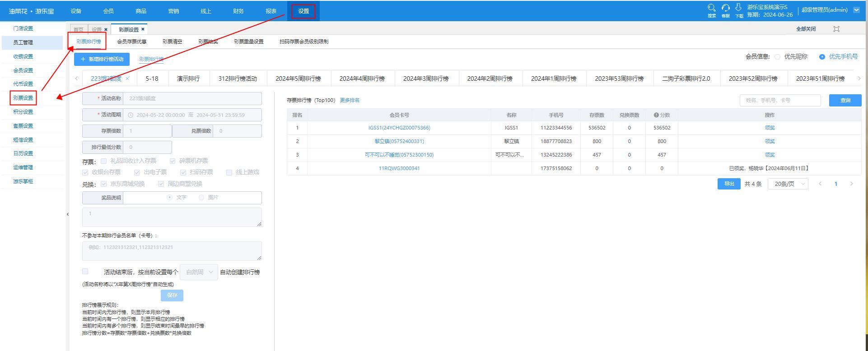
Task: Toggle 出电子票 checkbox
Action: tap(137, 172)
